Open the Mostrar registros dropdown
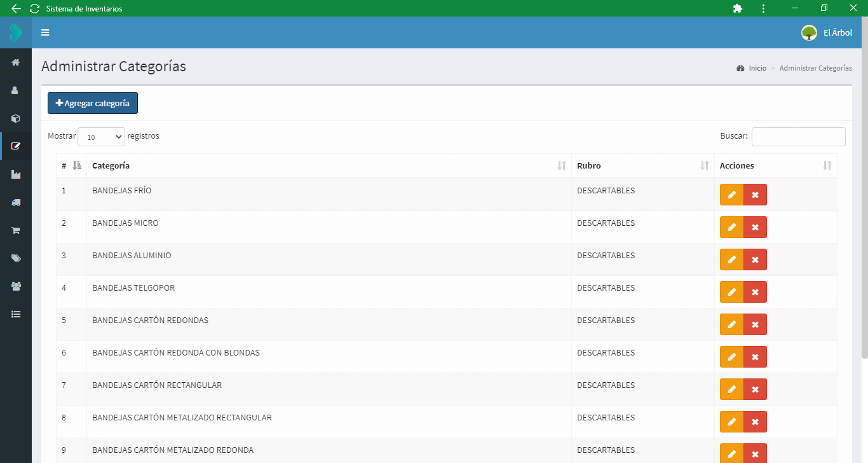This screenshot has width=868, height=463. 101,137
